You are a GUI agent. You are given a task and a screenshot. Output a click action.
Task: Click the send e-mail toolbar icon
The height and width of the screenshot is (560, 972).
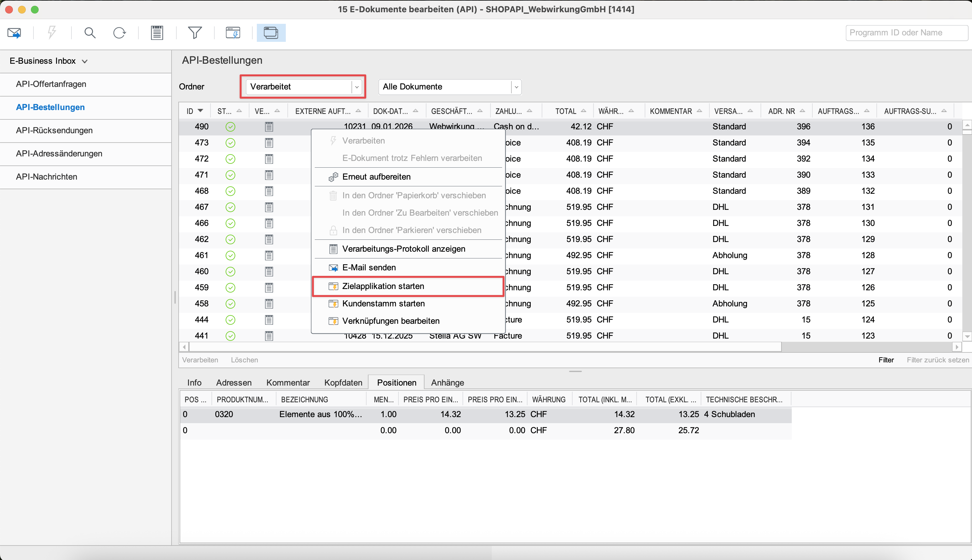point(14,33)
